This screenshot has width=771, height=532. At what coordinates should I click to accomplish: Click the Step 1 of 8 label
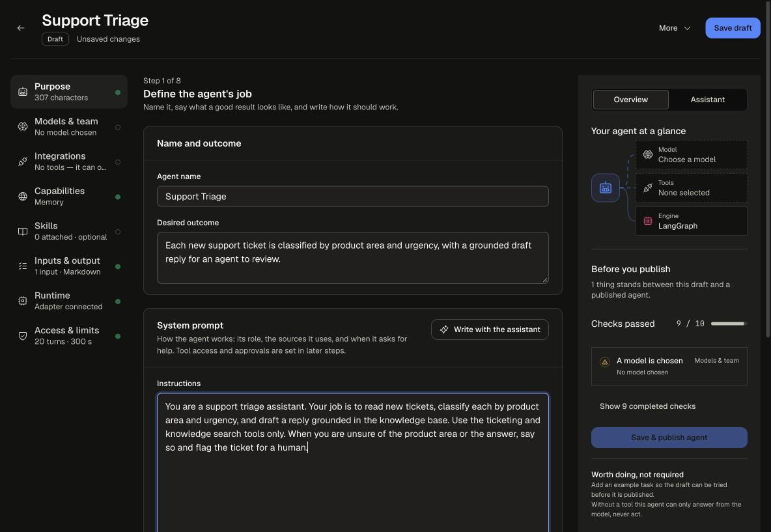(x=161, y=81)
